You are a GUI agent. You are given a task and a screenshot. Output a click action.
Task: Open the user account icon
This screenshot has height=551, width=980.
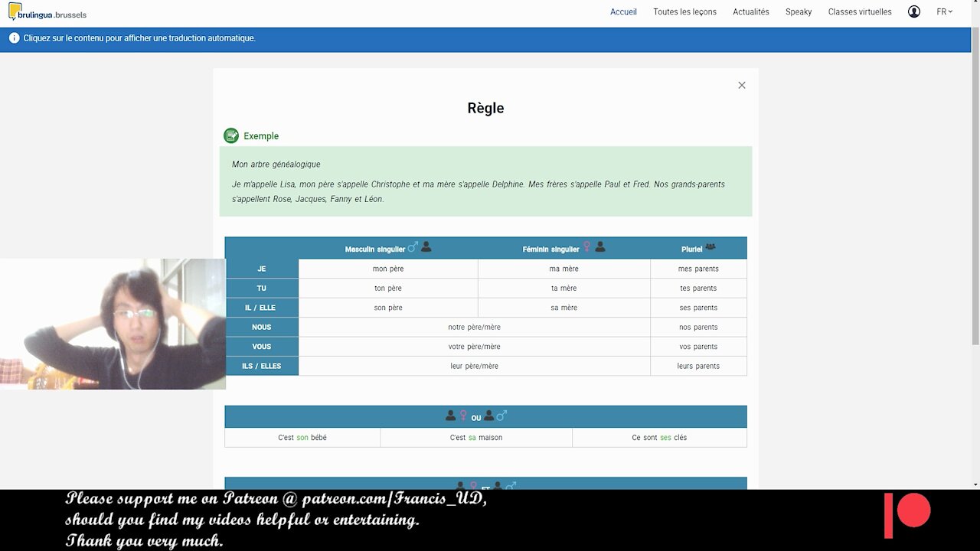point(914,11)
